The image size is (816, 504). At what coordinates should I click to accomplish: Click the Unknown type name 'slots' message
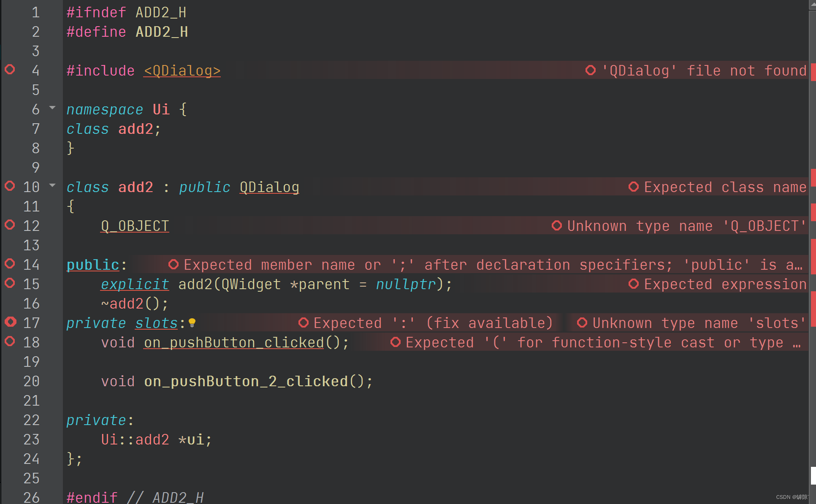pos(699,323)
